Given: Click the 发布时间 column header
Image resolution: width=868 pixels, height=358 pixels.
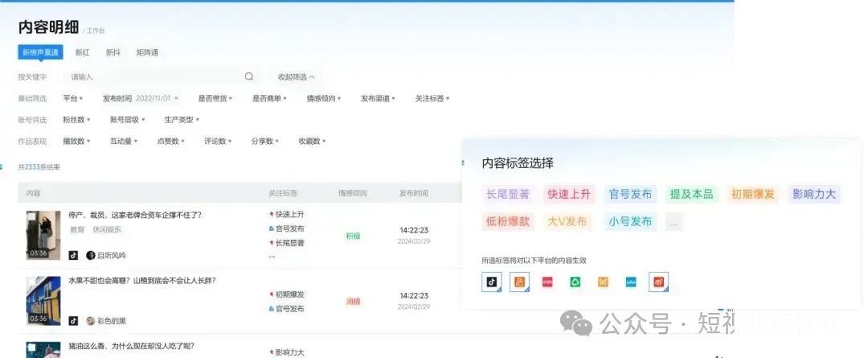Looking at the screenshot, I should (x=414, y=193).
